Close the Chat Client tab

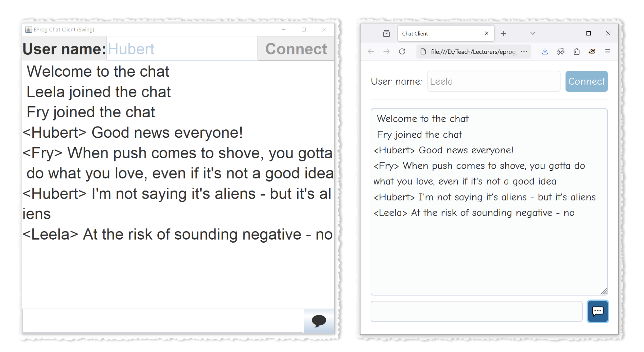(x=487, y=33)
